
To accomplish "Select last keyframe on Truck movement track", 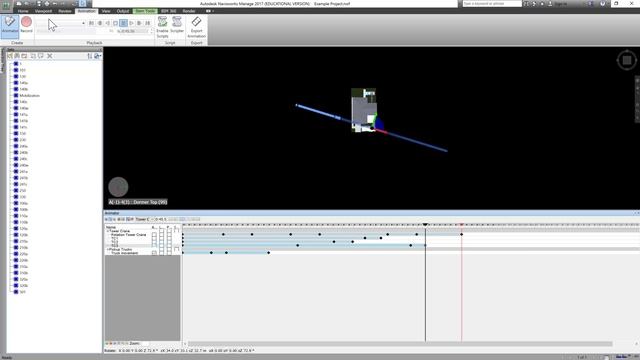I will [269, 253].
